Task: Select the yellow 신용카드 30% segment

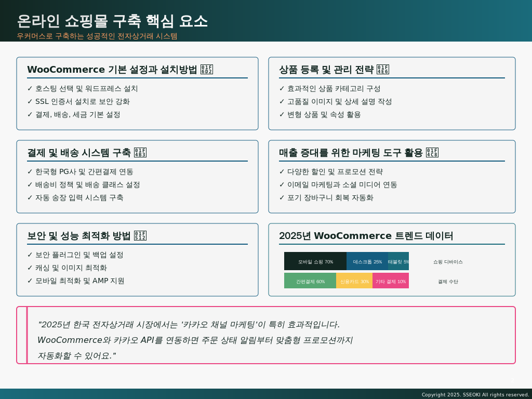Action: point(354,281)
